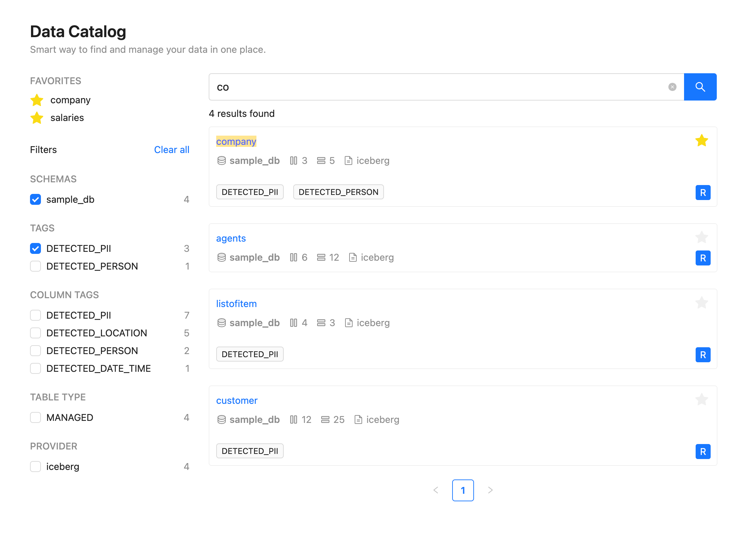Uncheck sample_db schema filter
This screenshot has height=534, width=756.
pos(35,199)
